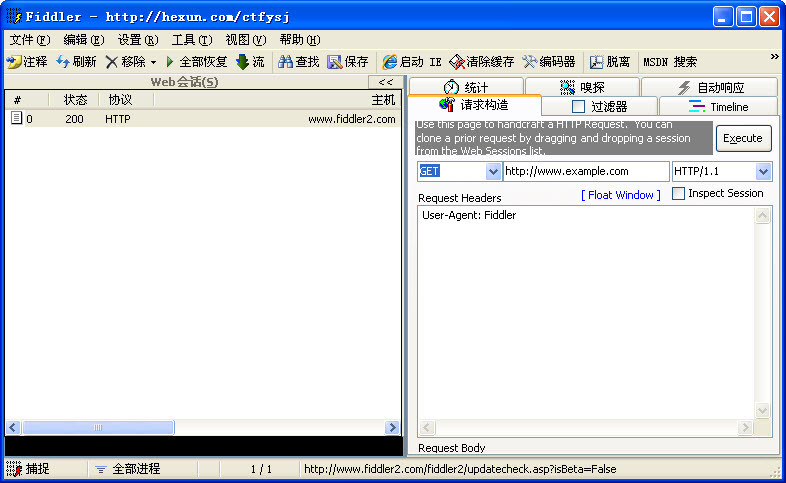
Task: Click the 清除缓存 clear cache icon
Action: (457, 62)
